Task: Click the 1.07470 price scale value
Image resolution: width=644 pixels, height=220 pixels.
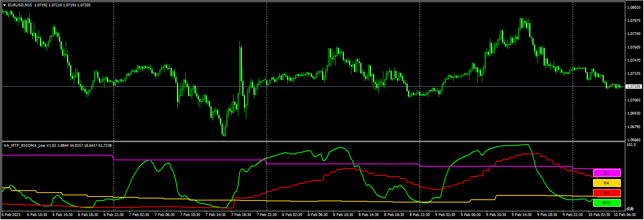Action: pos(634,60)
